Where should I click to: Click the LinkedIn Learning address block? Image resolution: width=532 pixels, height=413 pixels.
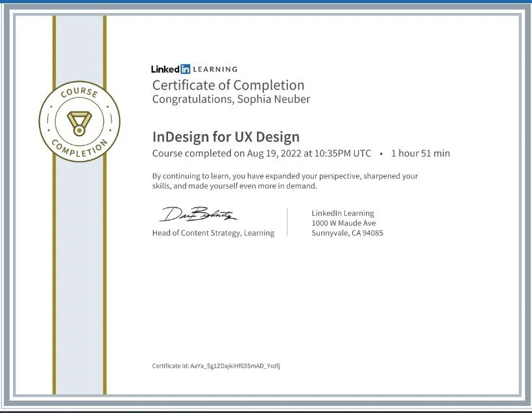[348, 222]
